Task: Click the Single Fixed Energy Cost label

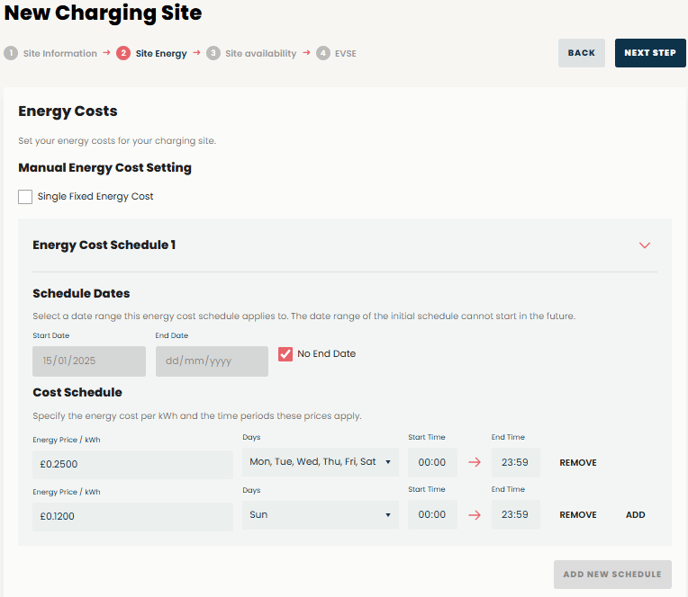Action: pyautogui.click(x=95, y=197)
